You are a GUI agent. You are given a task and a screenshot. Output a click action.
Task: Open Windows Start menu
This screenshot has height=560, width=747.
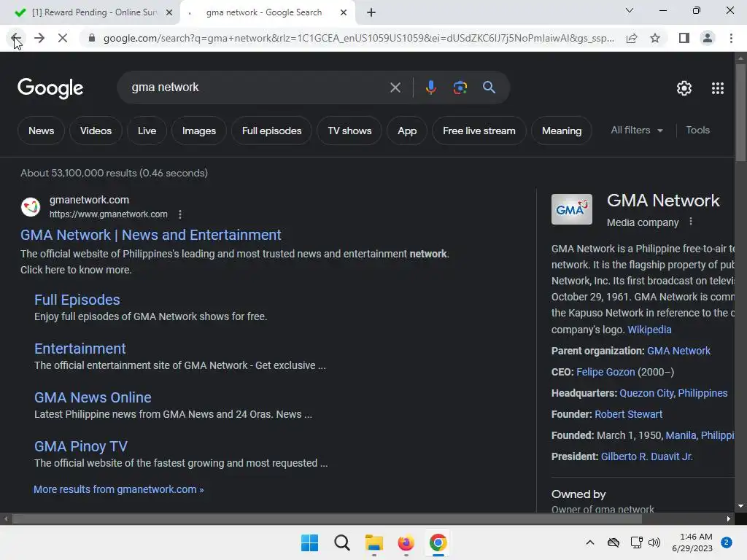click(x=309, y=542)
